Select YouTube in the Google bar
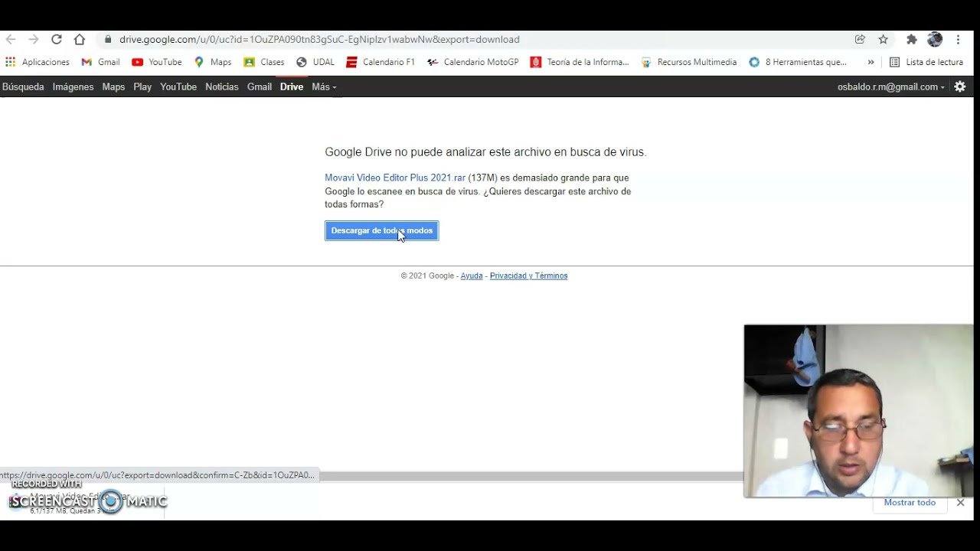 coord(178,86)
